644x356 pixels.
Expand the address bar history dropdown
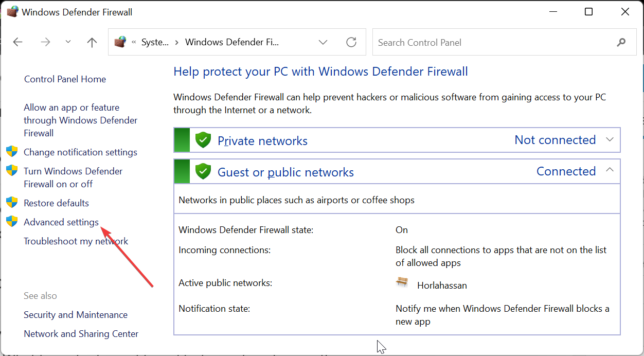[323, 42]
